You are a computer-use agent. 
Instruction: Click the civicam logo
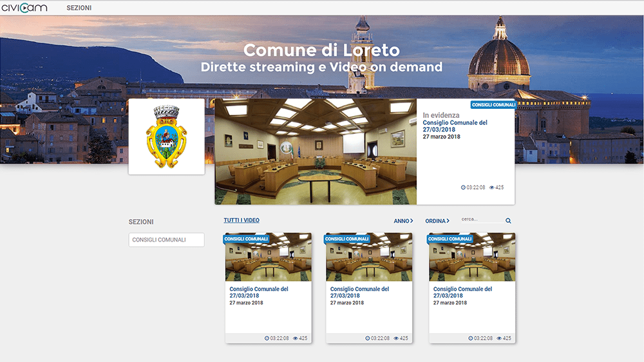pyautogui.click(x=24, y=8)
